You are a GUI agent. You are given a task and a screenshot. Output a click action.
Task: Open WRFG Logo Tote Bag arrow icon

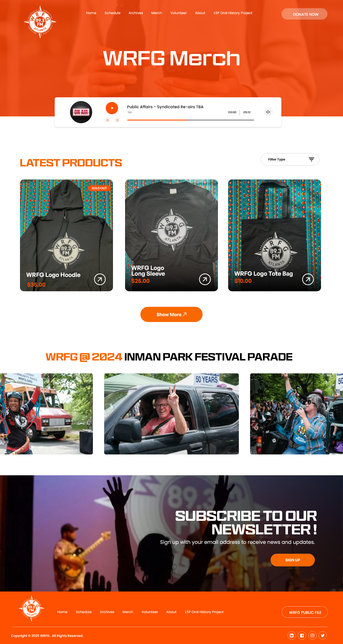click(308, 279)
